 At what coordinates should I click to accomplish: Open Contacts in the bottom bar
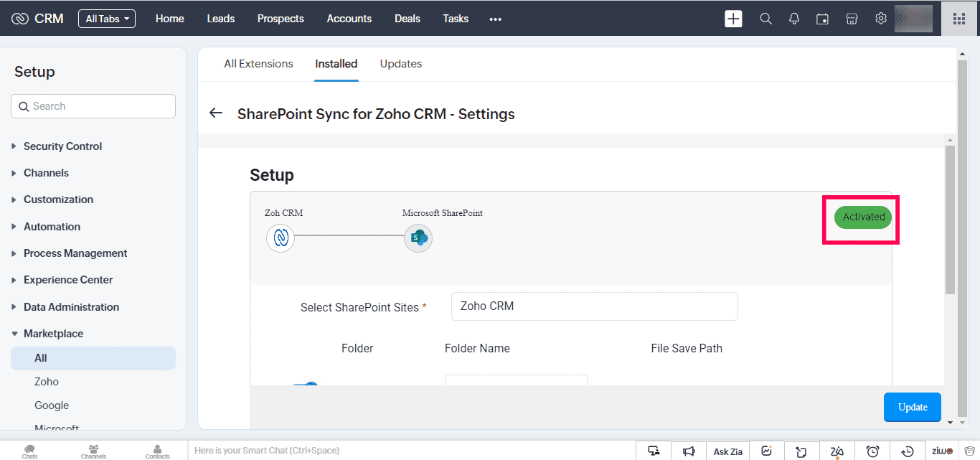(x=157, y=451)
